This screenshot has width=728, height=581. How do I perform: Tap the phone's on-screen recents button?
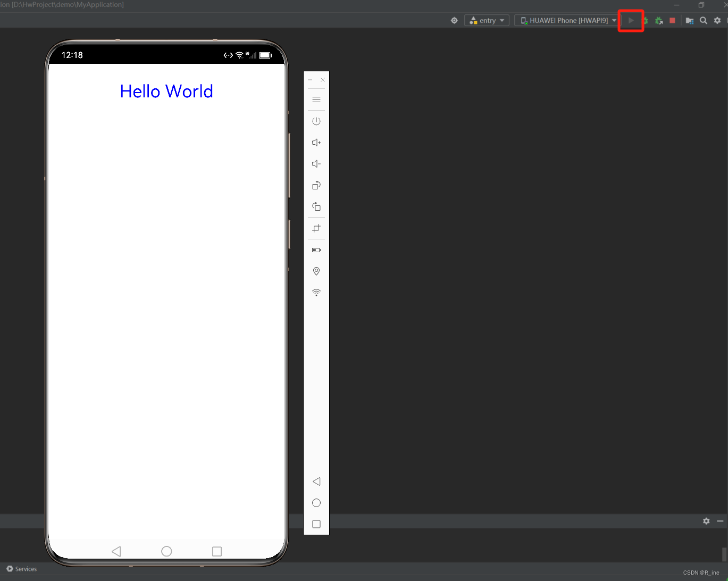coord(217,551)
